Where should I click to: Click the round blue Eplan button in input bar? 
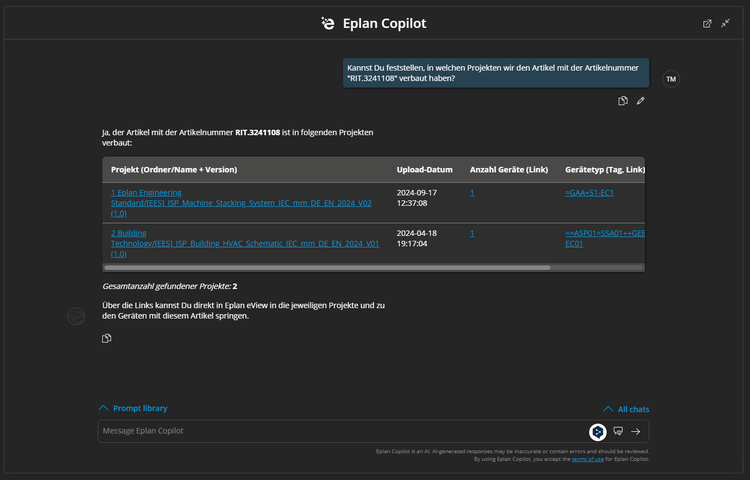tap(597, 432)
